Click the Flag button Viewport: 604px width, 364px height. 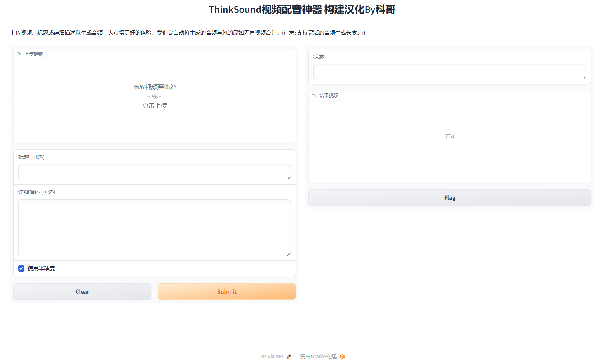tap(450, 198)
